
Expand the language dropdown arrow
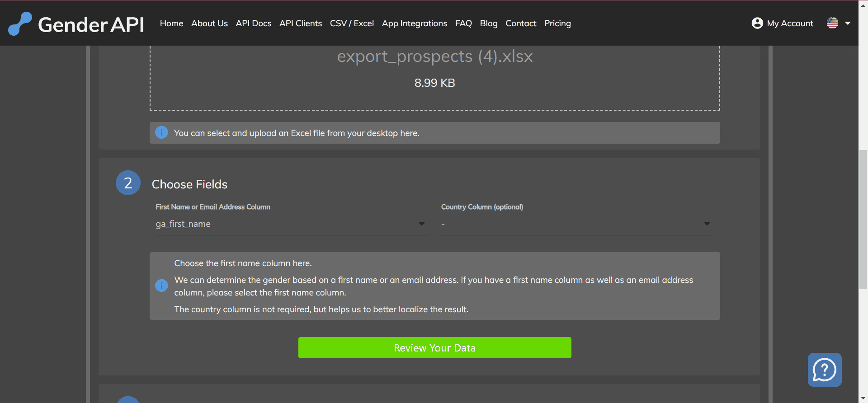click(x=848, y=23)
